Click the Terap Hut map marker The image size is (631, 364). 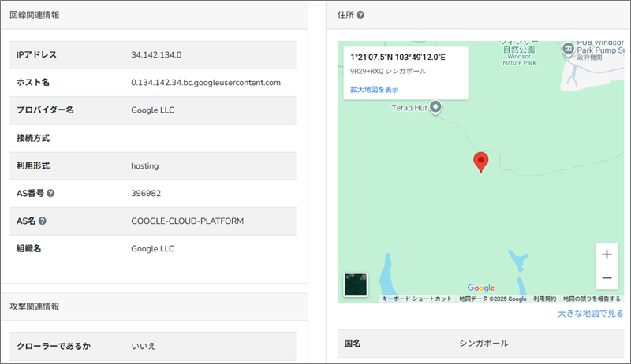[x=435, y=107]
